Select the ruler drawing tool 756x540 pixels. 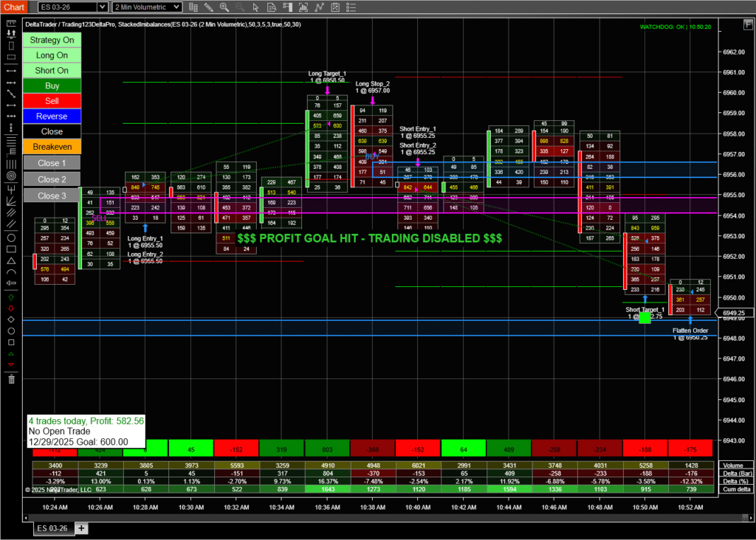click(11, 21)
